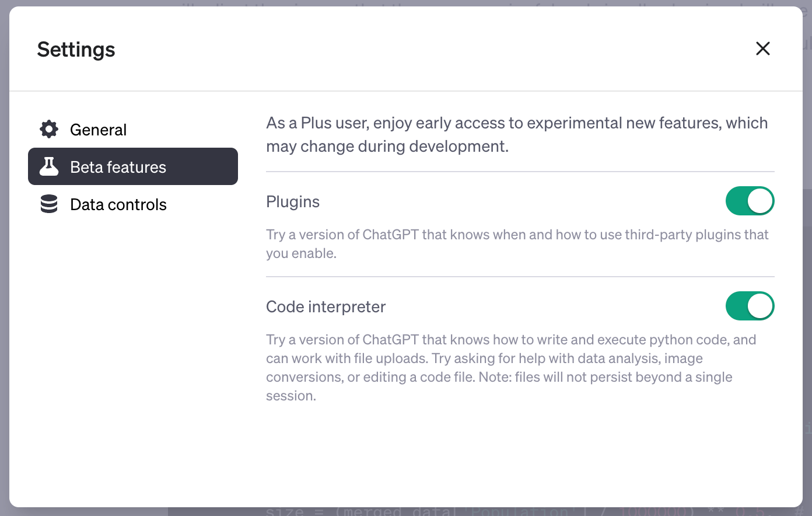Switch to the Data controls tab
Viewport: 812px width, 516px height.
click(x=133, y=204)
